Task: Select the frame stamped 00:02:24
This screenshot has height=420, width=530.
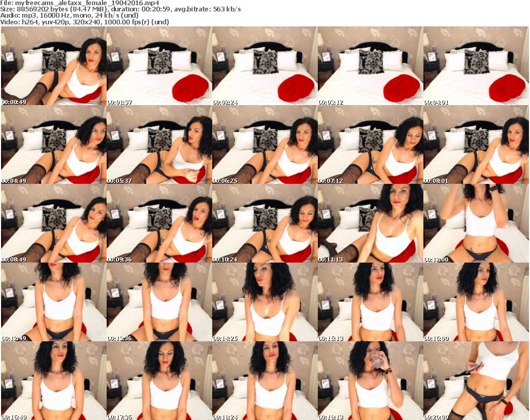Action: click(264, 66)
